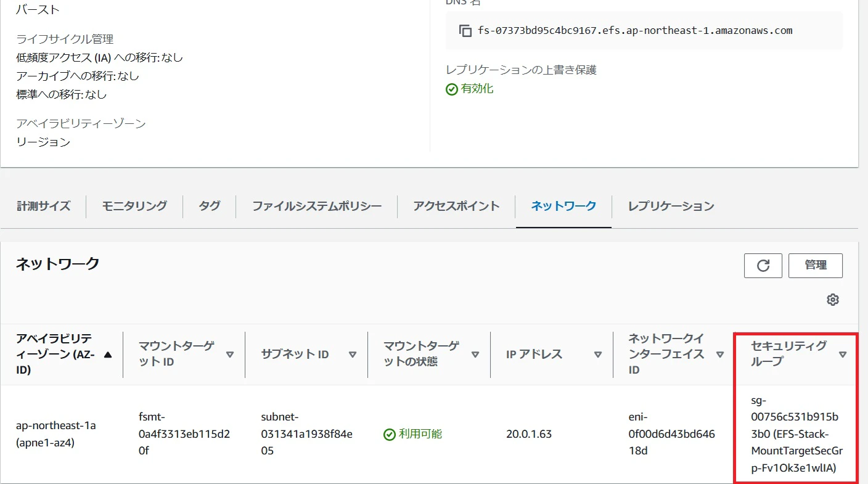Switch to the モニタリング tab
The width and height of the screenshot is (868, 484).
tap(134, 206)
